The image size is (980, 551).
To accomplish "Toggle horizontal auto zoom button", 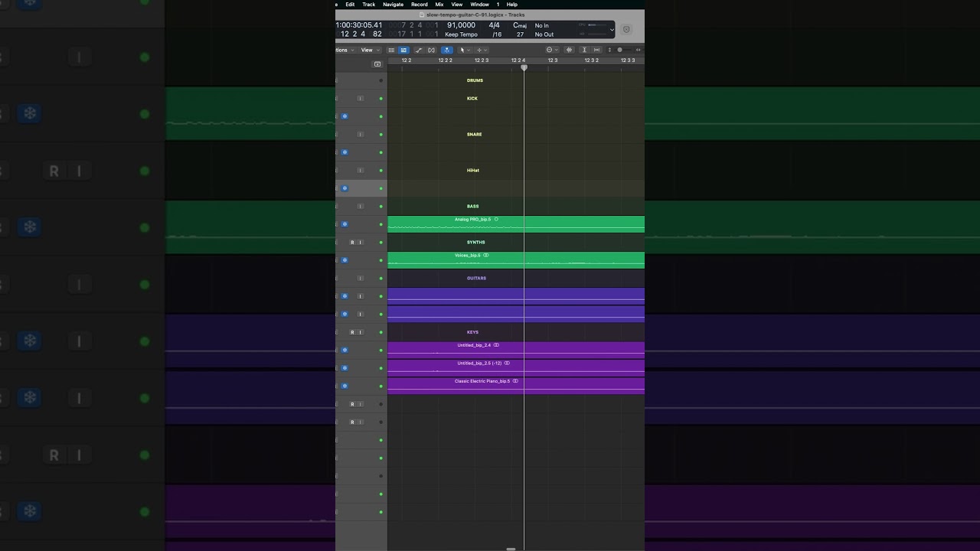I will pyautogui.click(x=597, y=50).
